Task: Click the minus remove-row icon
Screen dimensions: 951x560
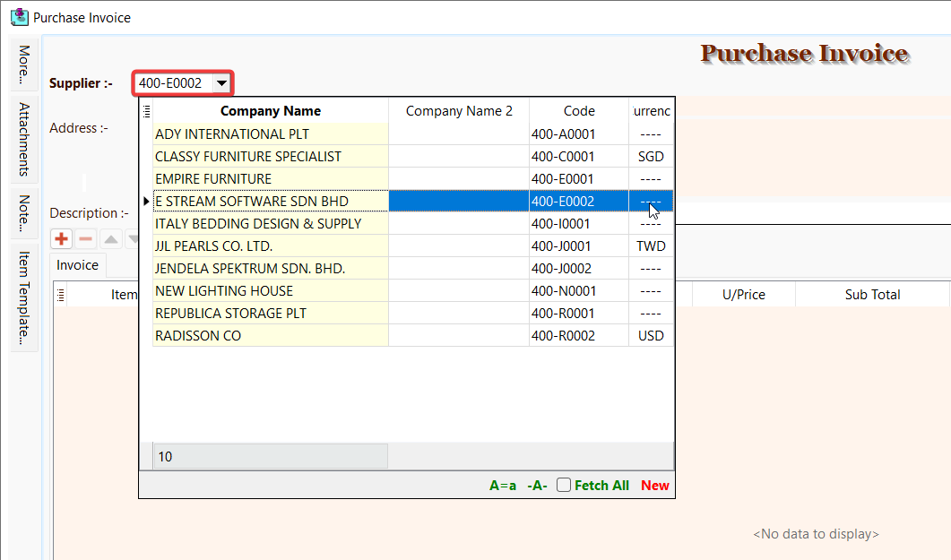Action: pos(86,239)
